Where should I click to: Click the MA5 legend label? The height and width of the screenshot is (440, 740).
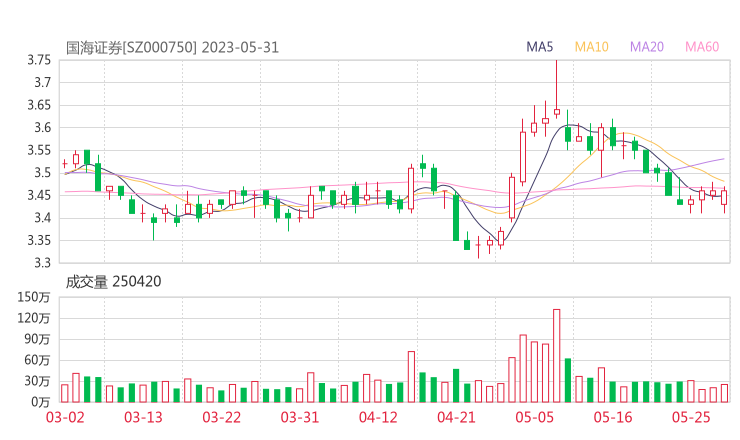click(x=539, y=47)
